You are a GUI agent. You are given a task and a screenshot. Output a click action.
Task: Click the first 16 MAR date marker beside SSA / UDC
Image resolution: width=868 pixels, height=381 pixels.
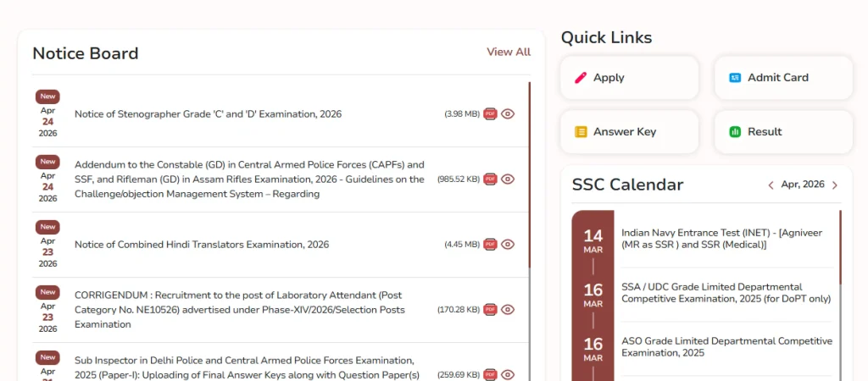point(593,295)
